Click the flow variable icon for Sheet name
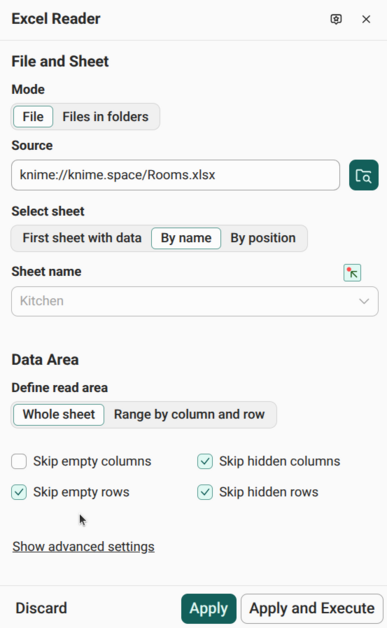Image resolution: width=387 pixels, height=628 pixels. pos(352,273)
